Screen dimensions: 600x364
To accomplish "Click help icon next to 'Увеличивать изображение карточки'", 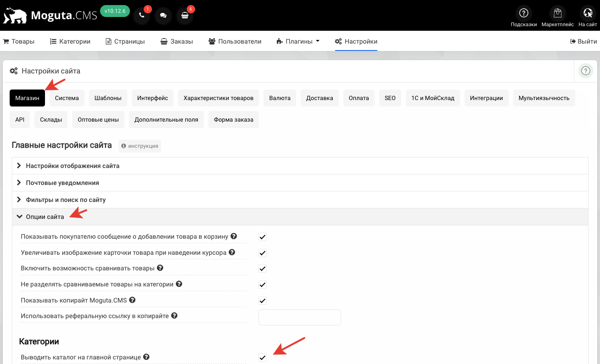I will [x=232, y=252].
